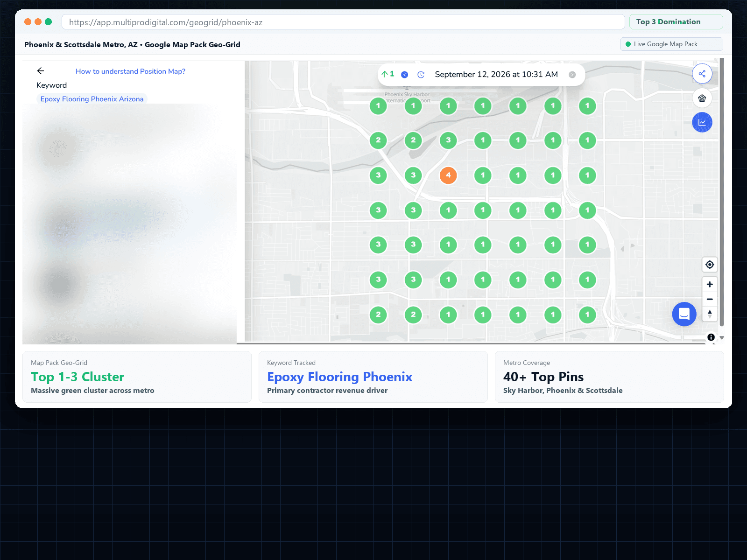Click the map's vertical scrollbar
Viewport: 747px width, 560px height.
click(722, 191)
